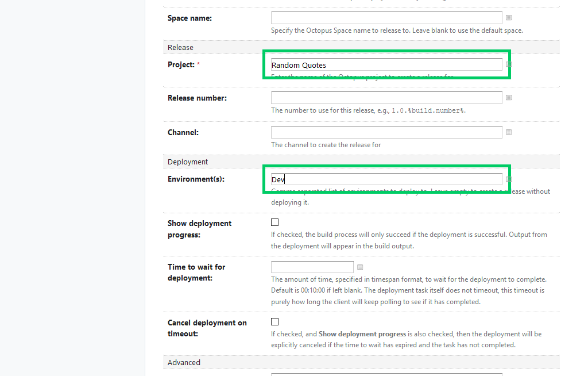Click the Cancel deployment on timeout label
Screen dimensions: 588x376
pos(207,328)
